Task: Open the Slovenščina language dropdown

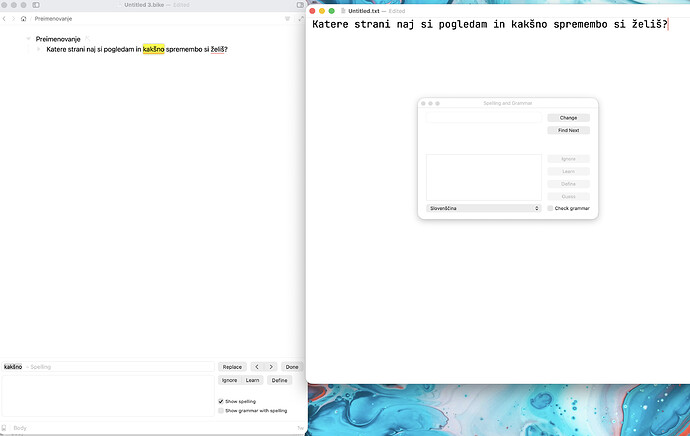Action: [x=483, y=208]
